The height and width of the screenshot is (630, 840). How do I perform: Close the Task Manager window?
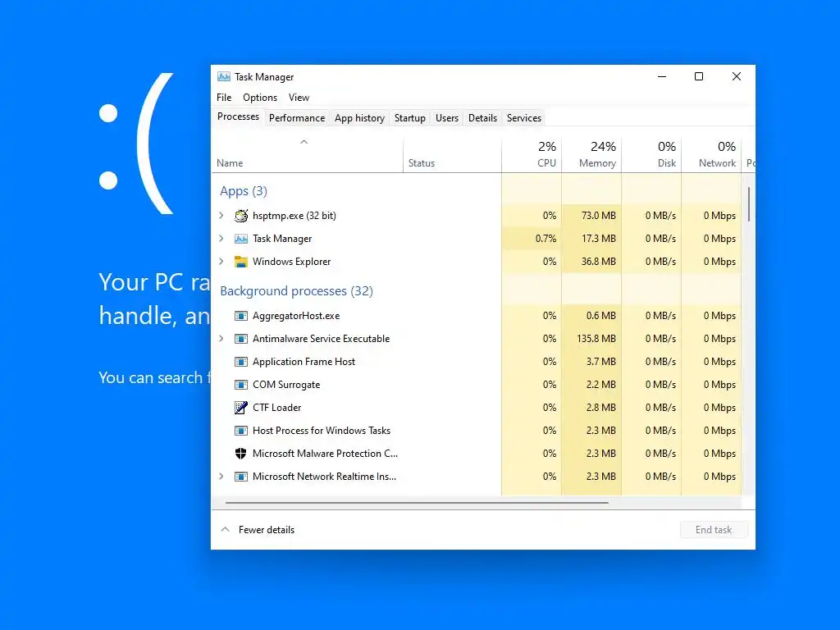click(737, 76)
